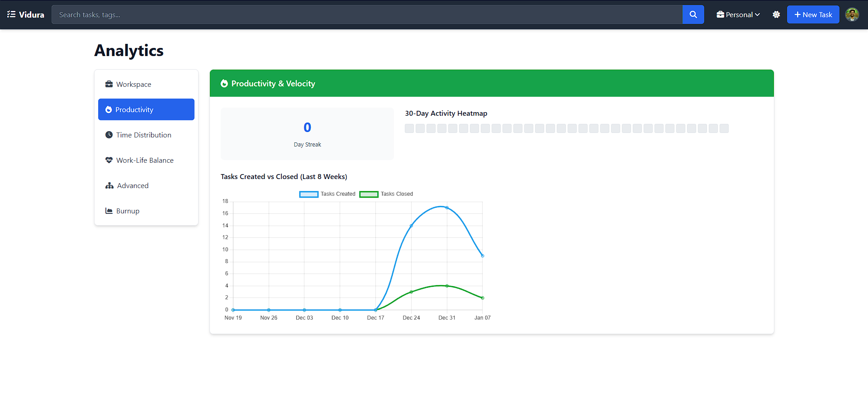The image size is (868, 411).
Task: Toggle the Tasks Created legend swatch
Action: pyautogui.click(x=309, y=194)
